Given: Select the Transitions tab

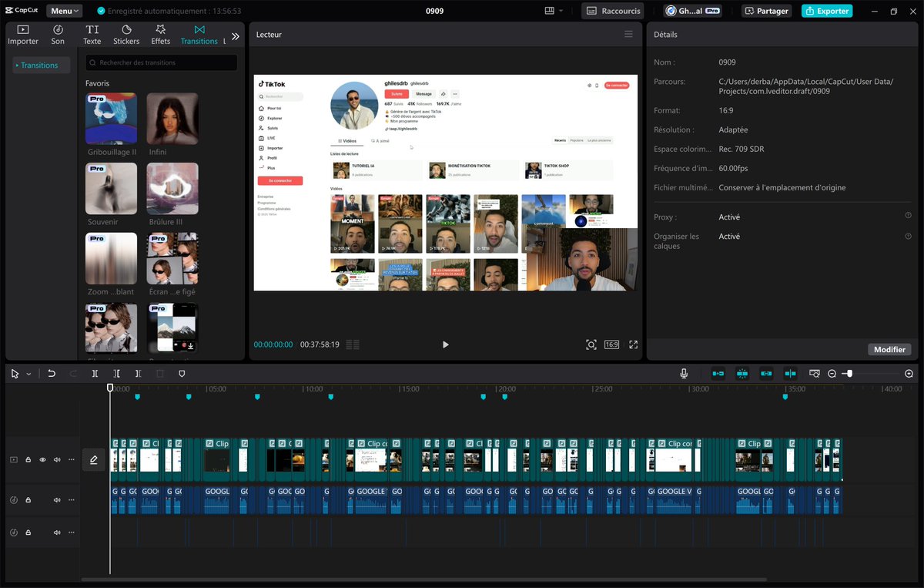Looking at the screenshot, I should [x=199, y=35].
